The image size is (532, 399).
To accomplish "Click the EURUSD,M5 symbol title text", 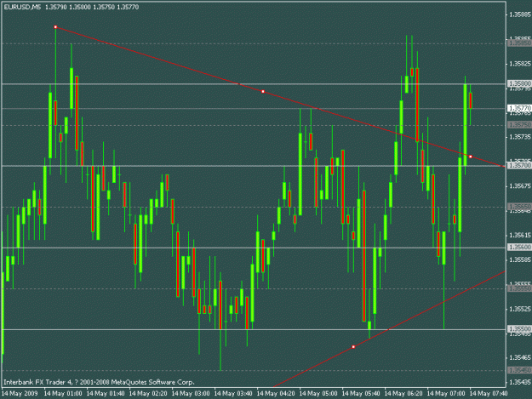I will coord(22,7).
